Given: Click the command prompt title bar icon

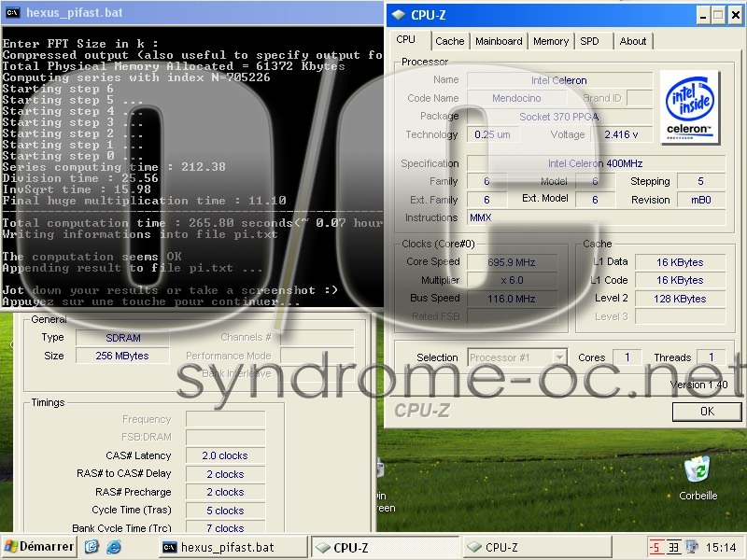Looking at the screenshot, I should click(x=12, y=12).
